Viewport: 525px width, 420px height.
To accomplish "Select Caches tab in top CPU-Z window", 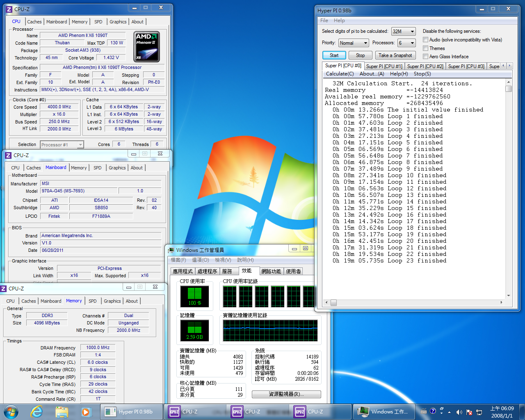I will 34,22.
